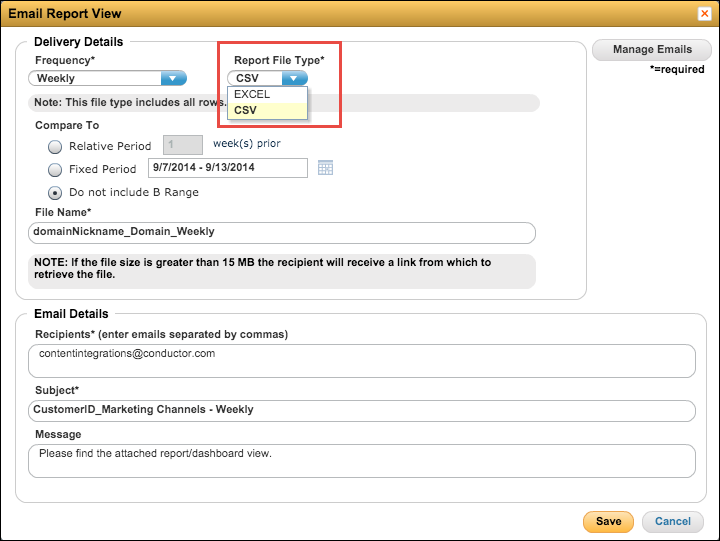Click the 'Note: This file type includes all rows' text
The height and width of the screenshot is (541, 720).
(130, 102)
